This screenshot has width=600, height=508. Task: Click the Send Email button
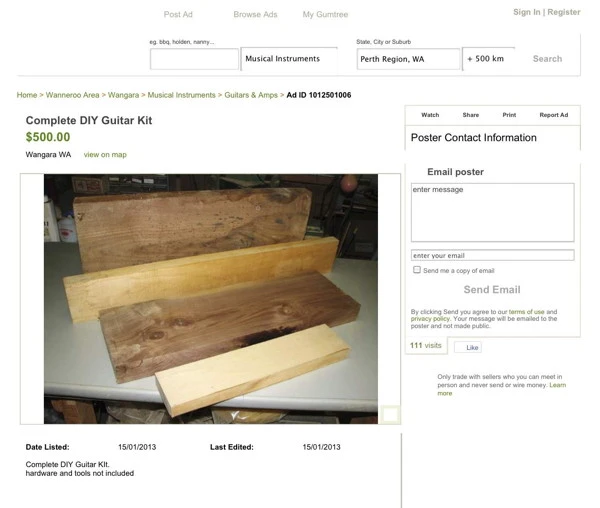[x=492, y=290]
